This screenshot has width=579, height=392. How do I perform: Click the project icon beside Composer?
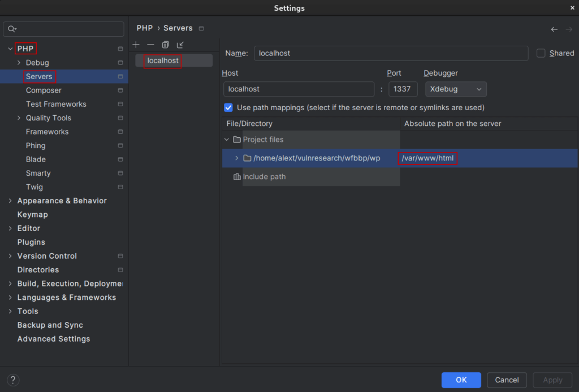(120, 90)
